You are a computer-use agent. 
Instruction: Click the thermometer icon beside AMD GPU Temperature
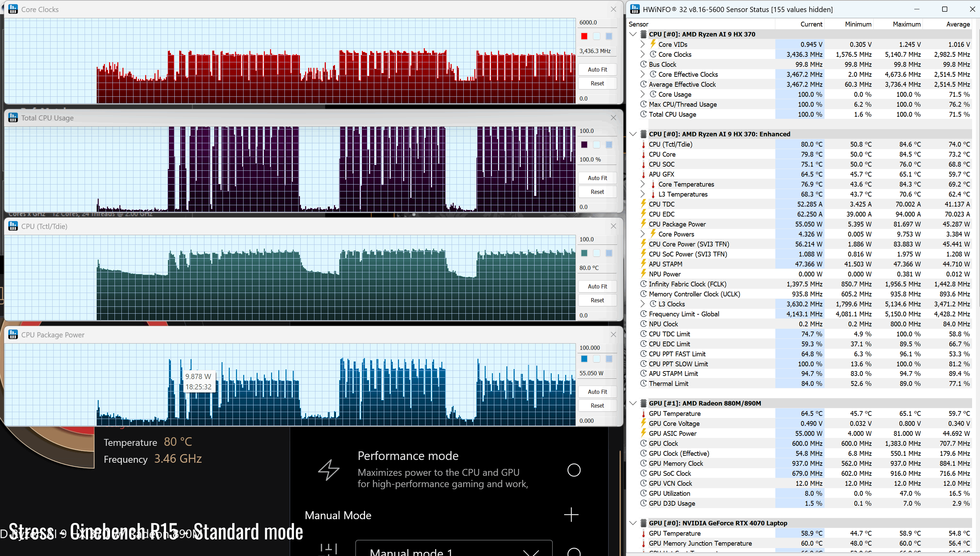643,413
